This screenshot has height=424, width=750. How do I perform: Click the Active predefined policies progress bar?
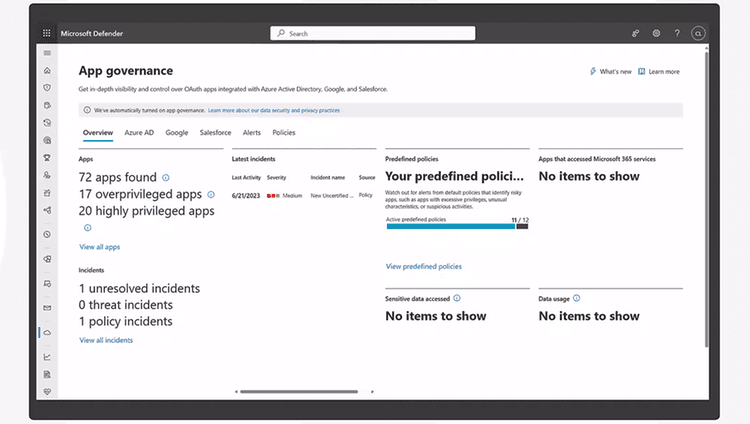coord(457,226)
